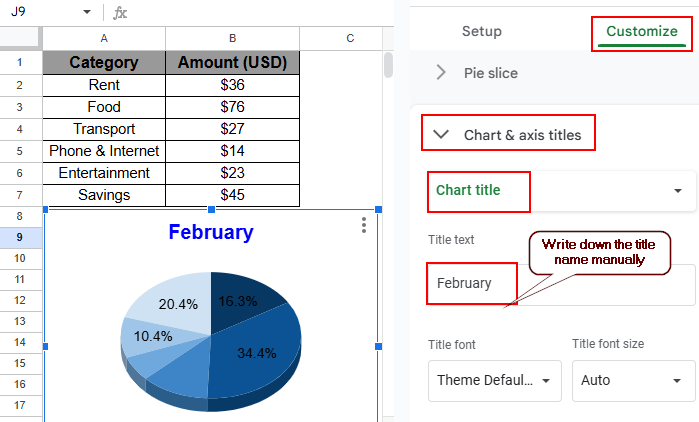Viewport: 699px width, 422px height.
Task: Open the Title font size dropdown
Action: click(x=633, y=380)
